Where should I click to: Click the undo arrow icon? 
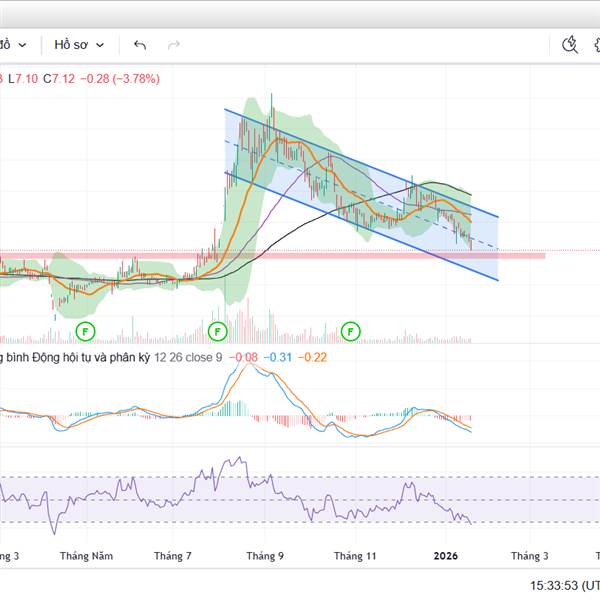tap(140, 45)
